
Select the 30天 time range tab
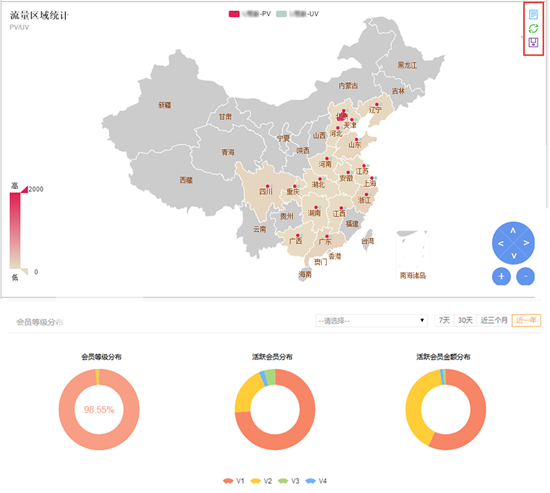tap(465, 320)
